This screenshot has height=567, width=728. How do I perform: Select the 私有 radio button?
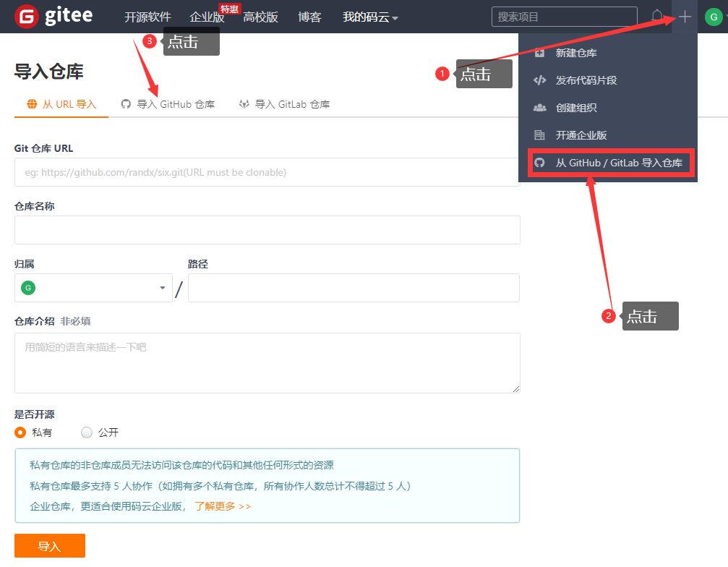coord(20,432)
